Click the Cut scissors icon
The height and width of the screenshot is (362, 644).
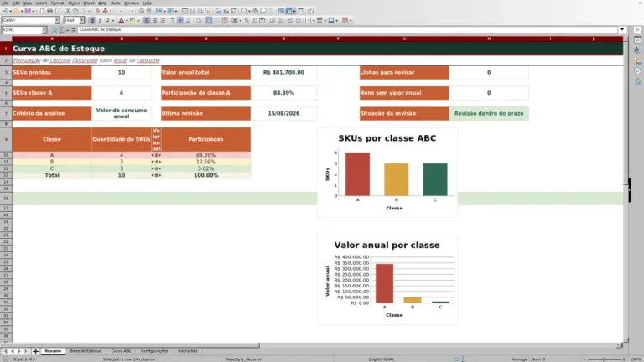[68, 11]
